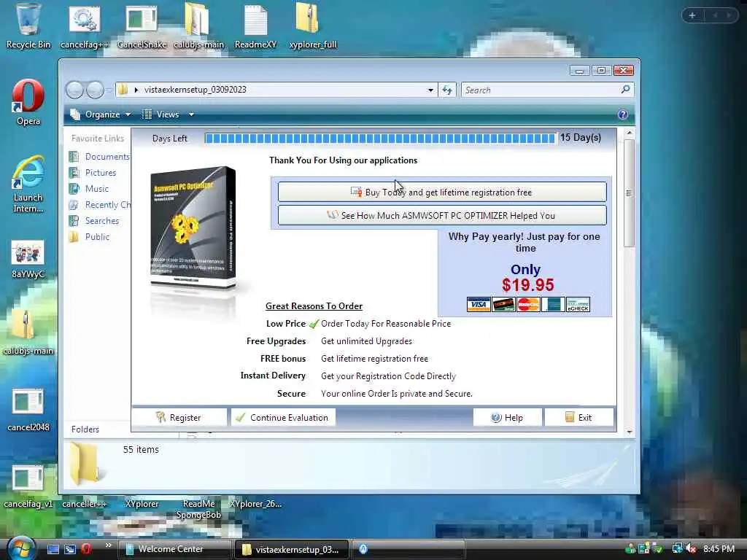Click the network tray icon

click(x=676, y=549)
